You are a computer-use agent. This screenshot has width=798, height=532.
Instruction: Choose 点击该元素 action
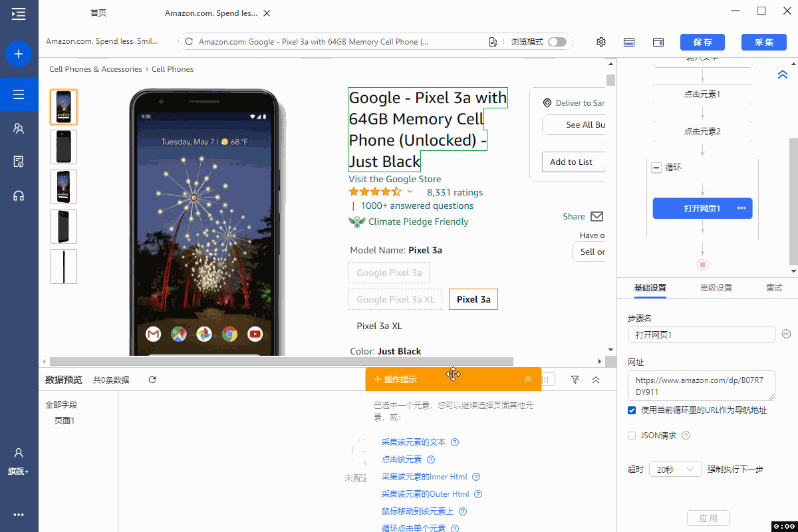click(402, 460)
